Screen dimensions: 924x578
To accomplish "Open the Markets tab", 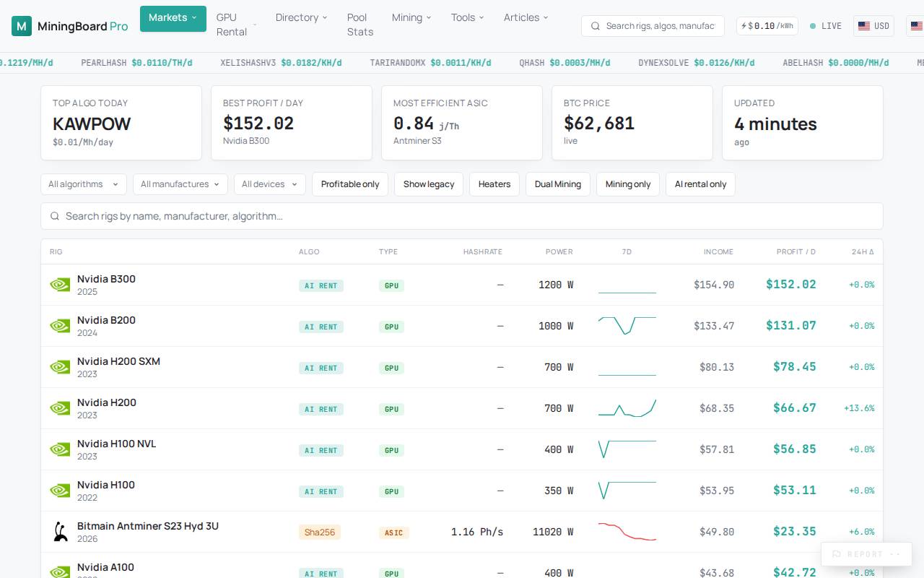I will (173, 18).
